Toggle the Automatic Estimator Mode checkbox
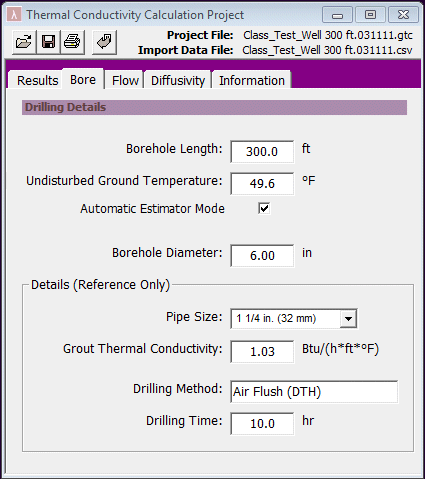This screenshot has width=425, height=479. pyautogui.click(x=264, y=209)
